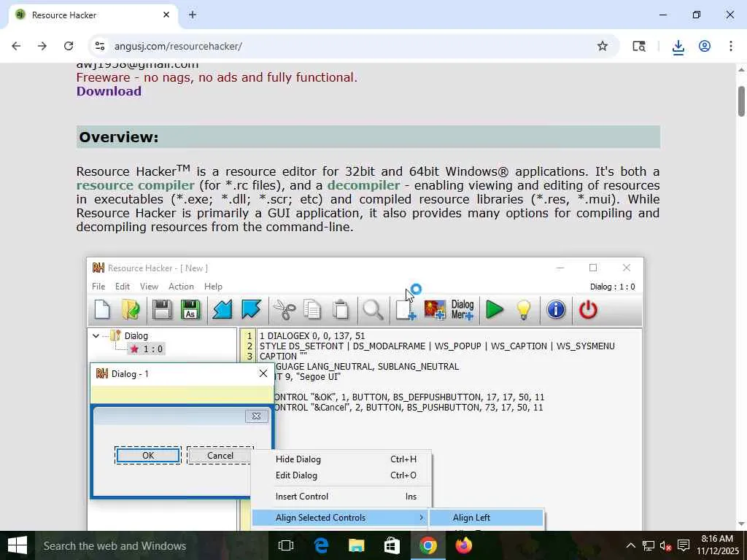Viewport: 747px width, 560px height.
Task: Open the File menu in Resource Hacker
Action: coord(98,286)
